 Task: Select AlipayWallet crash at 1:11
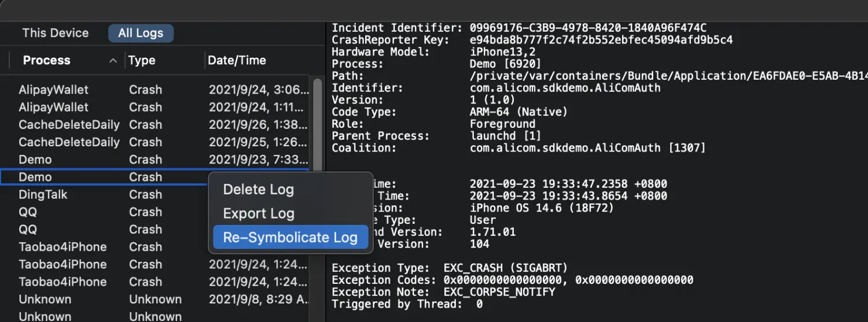pos(54,107)
